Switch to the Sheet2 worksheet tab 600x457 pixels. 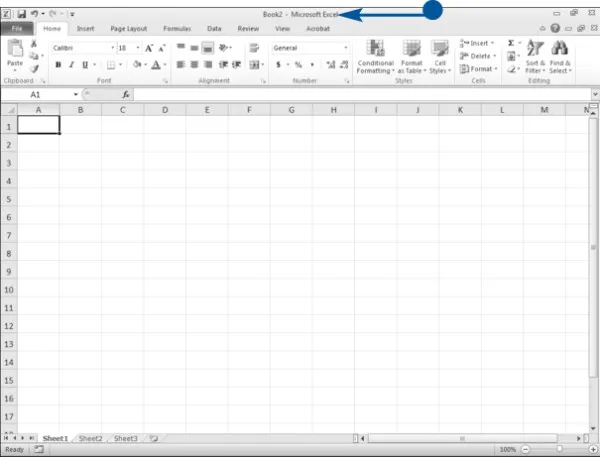pyautogui.click(x=90, y=438)
